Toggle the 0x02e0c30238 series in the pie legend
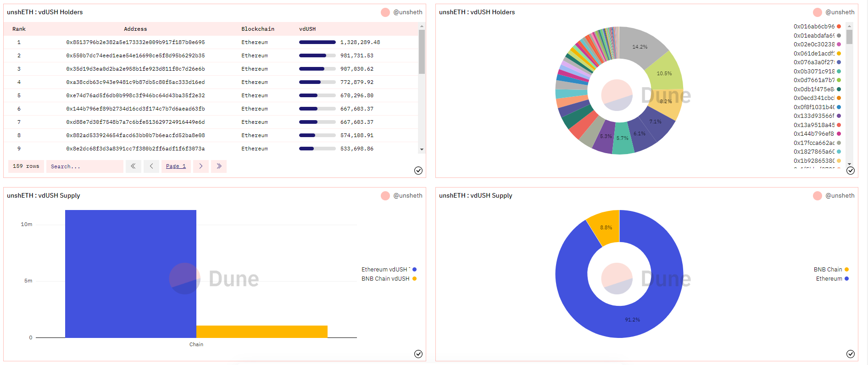The image size is (868, 365). pos(817,44)
